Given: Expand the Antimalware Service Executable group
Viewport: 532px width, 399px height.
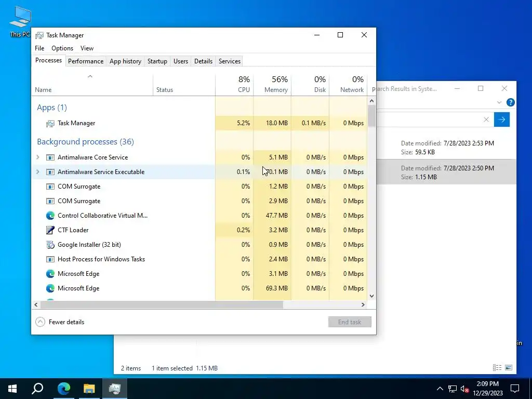Looking at the screenshot, I should (x=37, y=172).
